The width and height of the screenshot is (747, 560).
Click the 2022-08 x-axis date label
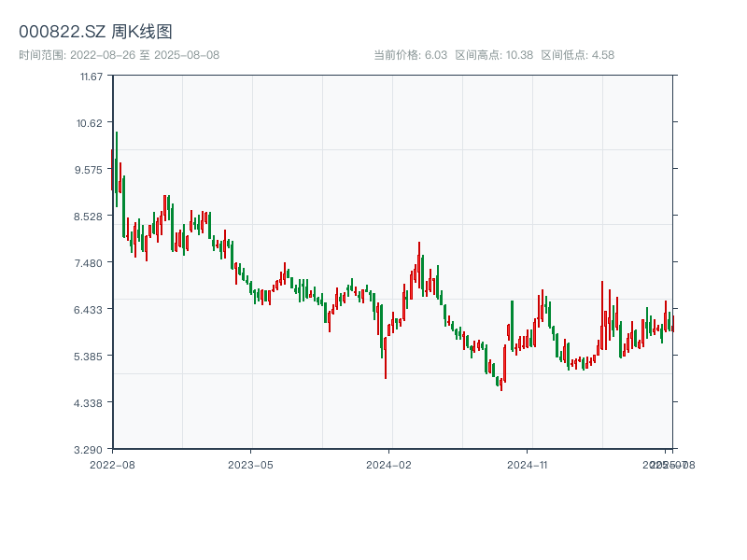[112, 464]
